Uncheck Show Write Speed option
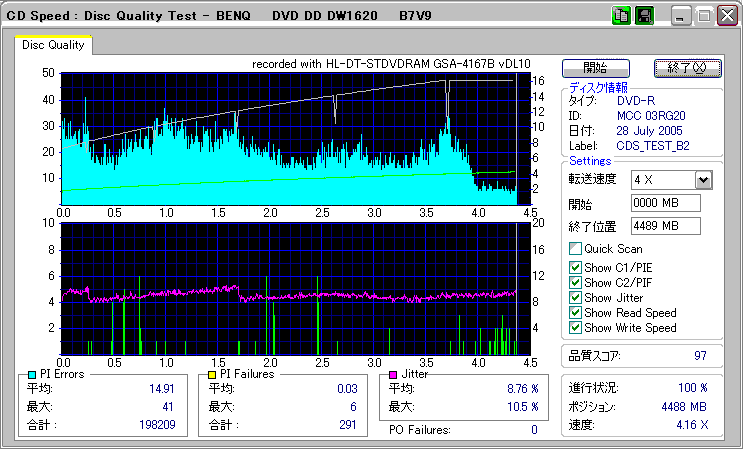The image size is (743, 449). [x=575, y=328]
